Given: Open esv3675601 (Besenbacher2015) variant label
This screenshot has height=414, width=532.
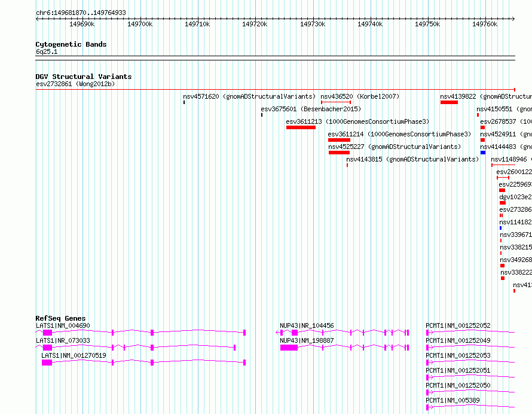Looking at the screenshot, I should (311, 109).
